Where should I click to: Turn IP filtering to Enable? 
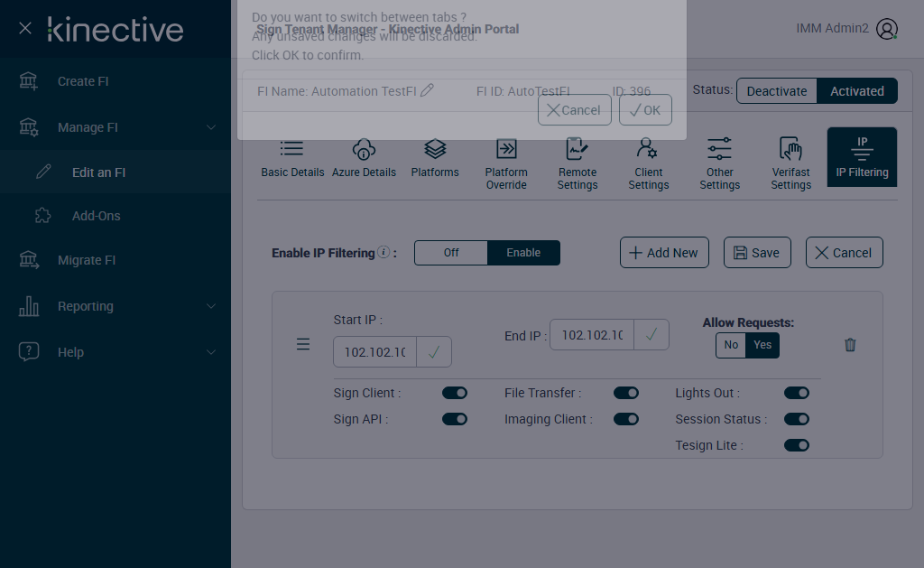coord(523,253)
